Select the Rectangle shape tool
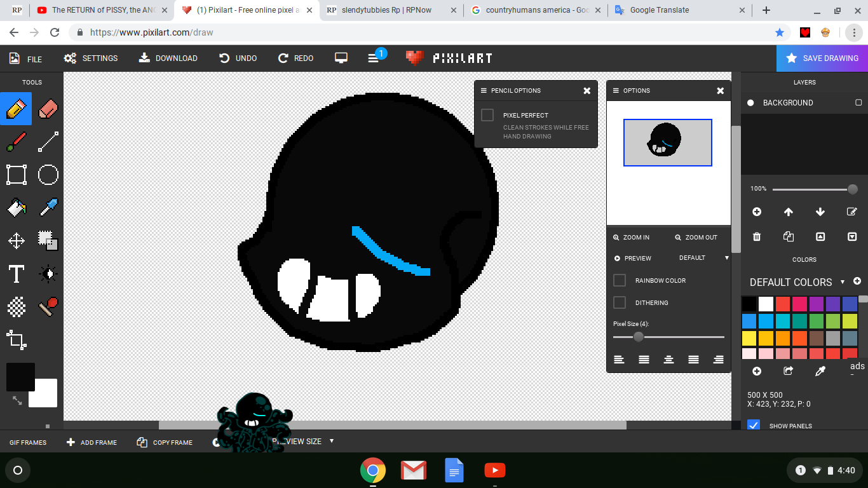This screenshot has height=488, width=868. click(x=16, y=175)
